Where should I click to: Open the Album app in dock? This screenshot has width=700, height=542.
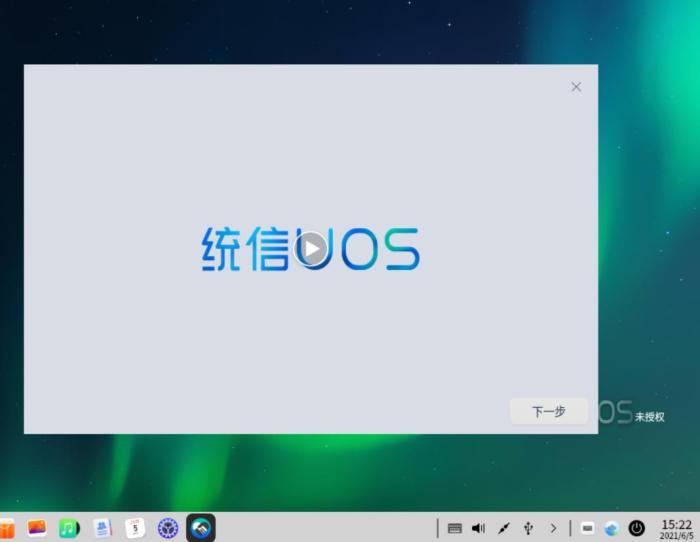click(37, 528)
